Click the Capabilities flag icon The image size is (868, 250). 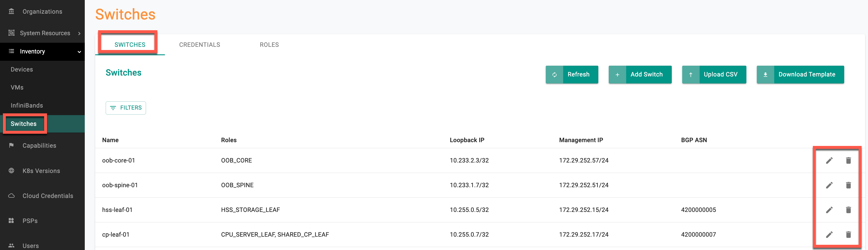point(11,145)
